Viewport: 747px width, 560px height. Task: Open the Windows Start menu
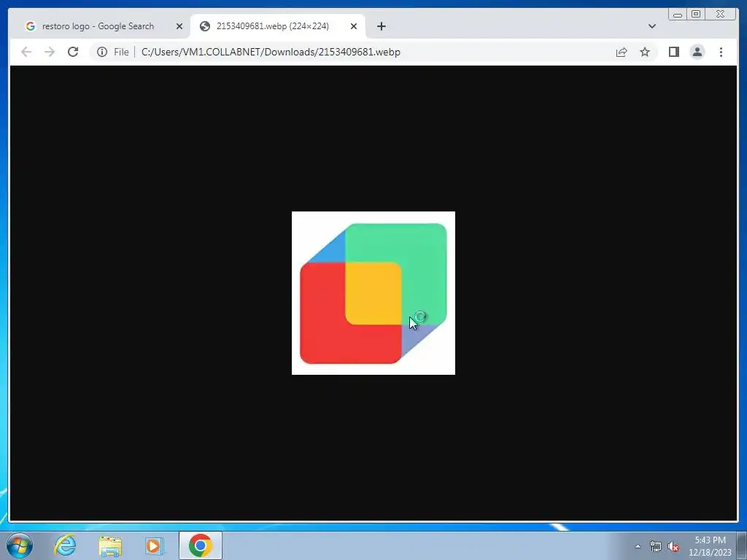point(20,545)
